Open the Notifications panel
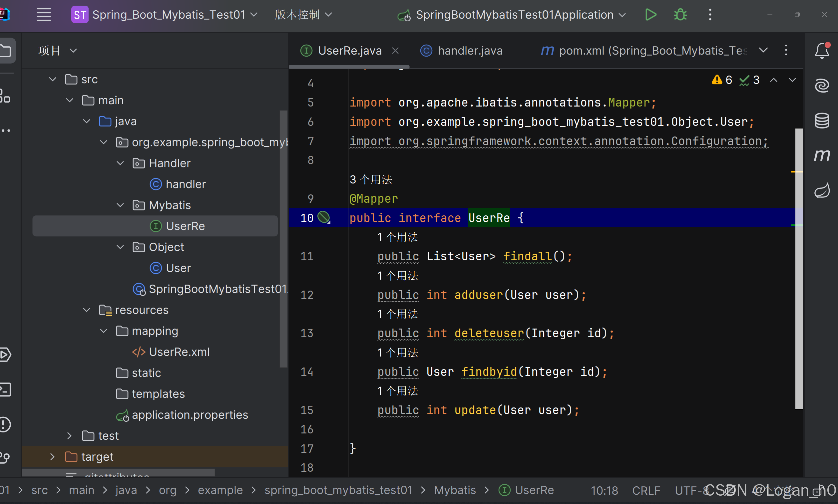 821,50
